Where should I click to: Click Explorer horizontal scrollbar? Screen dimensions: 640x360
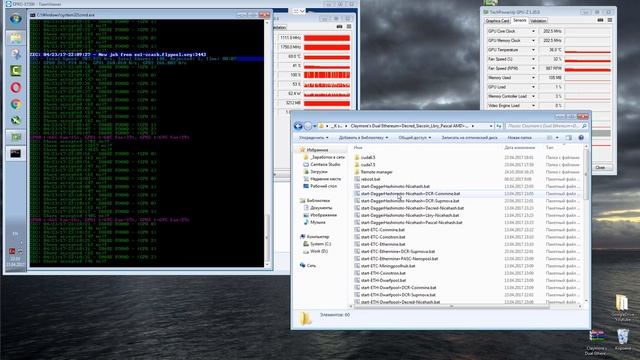[451, 306]
